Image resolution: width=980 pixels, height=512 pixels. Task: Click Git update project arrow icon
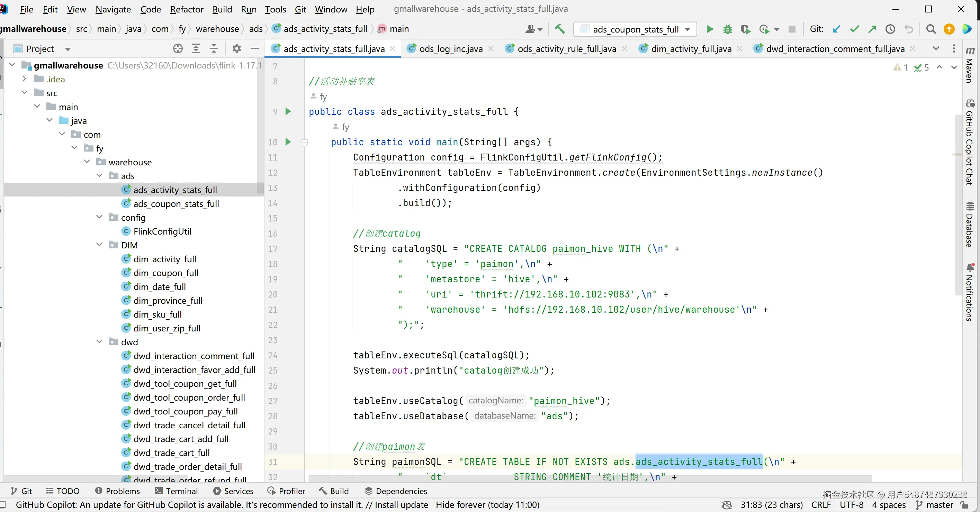tap(836, 29)
